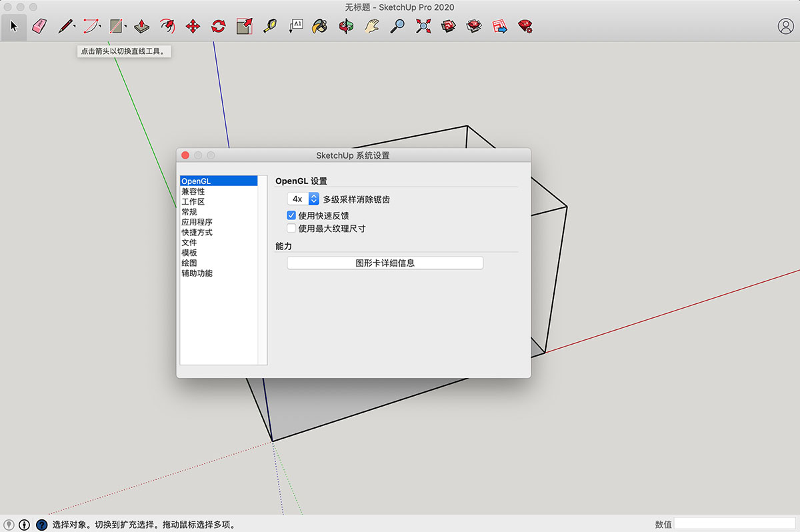Image resolution: width=800 pixels, height=532 pixels.
Task: Select the 应用程序 settings category
Action: (x=219, y=222)
